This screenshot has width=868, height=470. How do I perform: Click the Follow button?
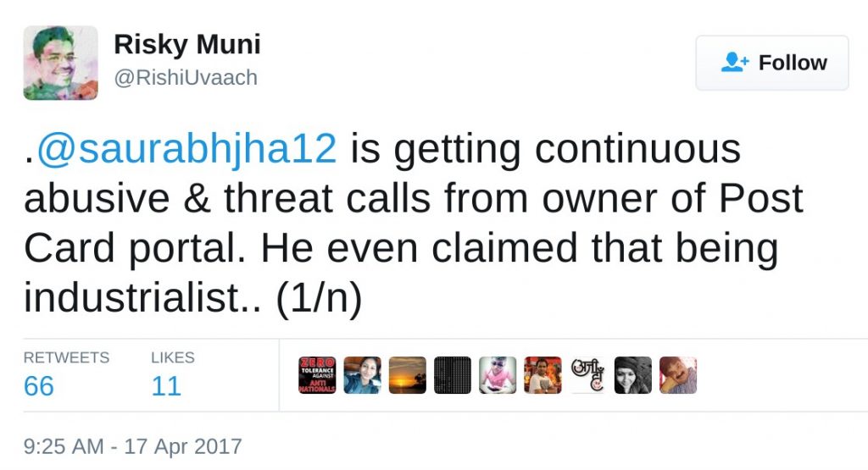[771, 63]
